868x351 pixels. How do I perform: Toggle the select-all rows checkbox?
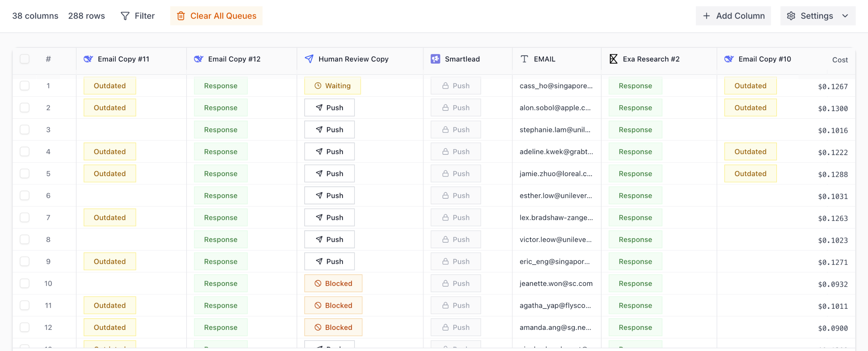point(25,59)
